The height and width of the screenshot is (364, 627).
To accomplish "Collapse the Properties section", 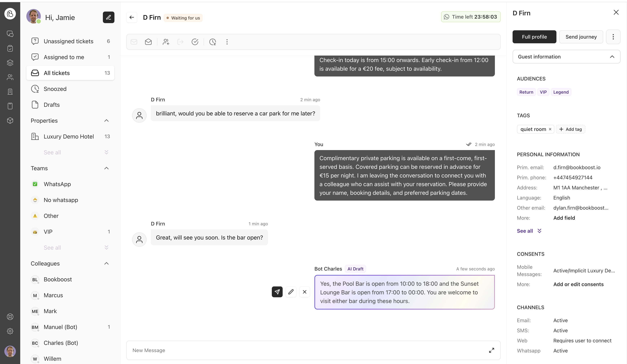I will click(106, 121).
